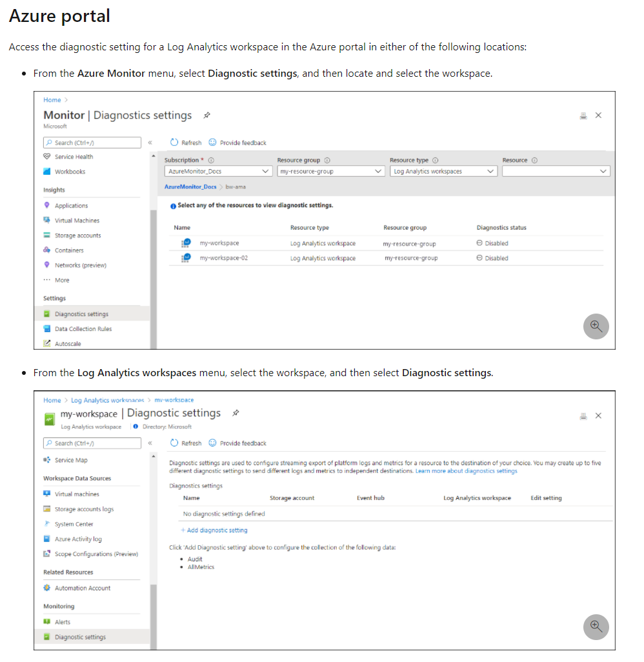
Task: Open Autoscale icon in Settings
Action: pos(47,343)
